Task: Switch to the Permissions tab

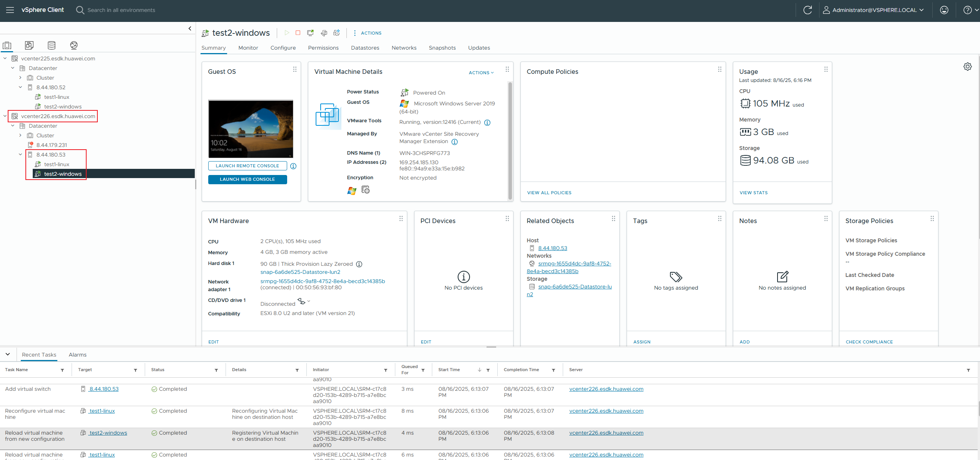Action: point(323,48)
